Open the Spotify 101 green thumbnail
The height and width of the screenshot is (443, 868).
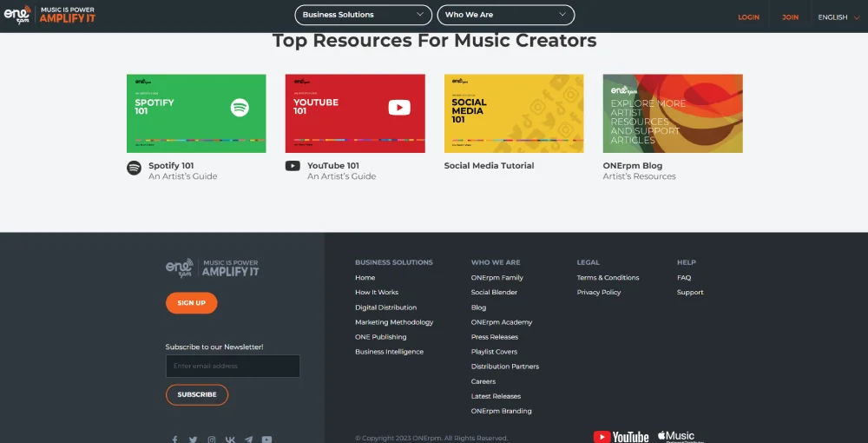(196, 114)
